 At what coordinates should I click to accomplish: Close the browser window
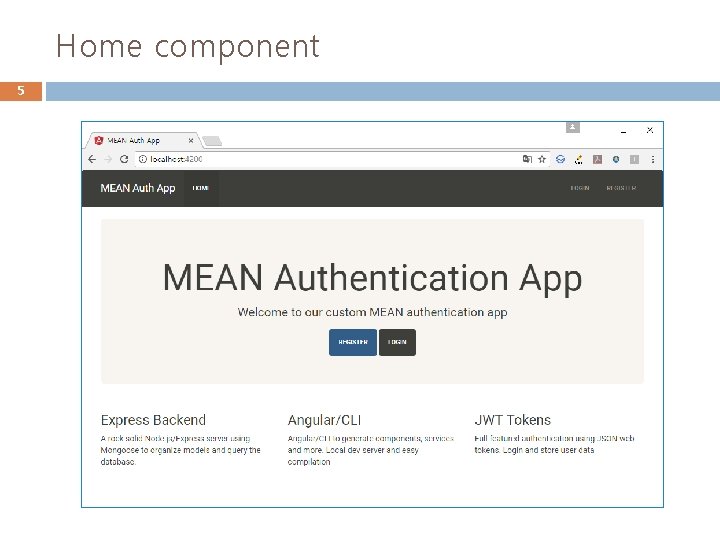[650, 130]
